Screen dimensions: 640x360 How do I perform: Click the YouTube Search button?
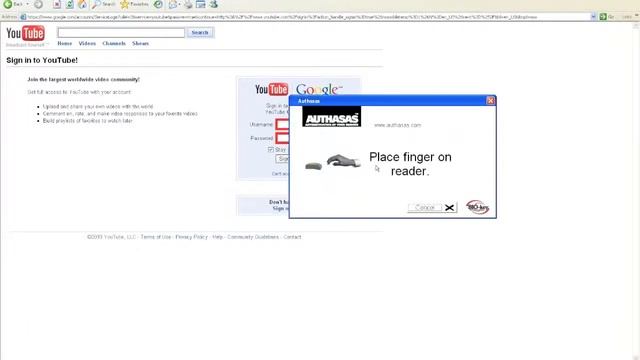tap(200, 32)
